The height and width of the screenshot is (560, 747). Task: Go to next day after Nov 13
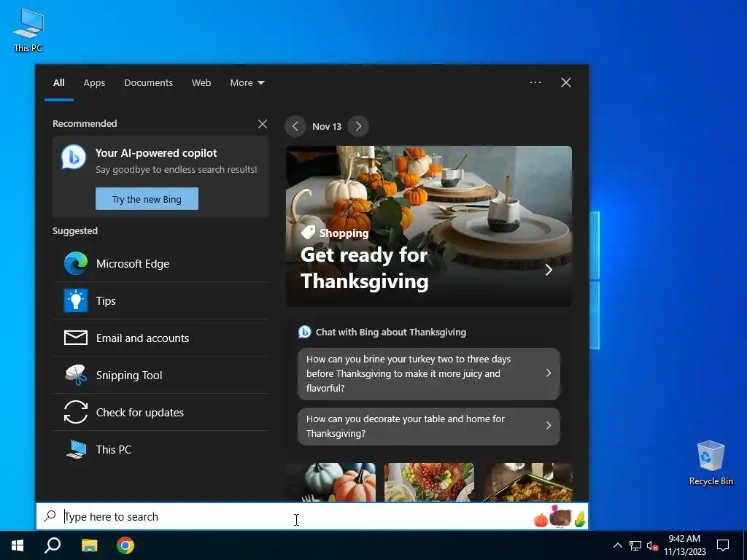(358, 126)
